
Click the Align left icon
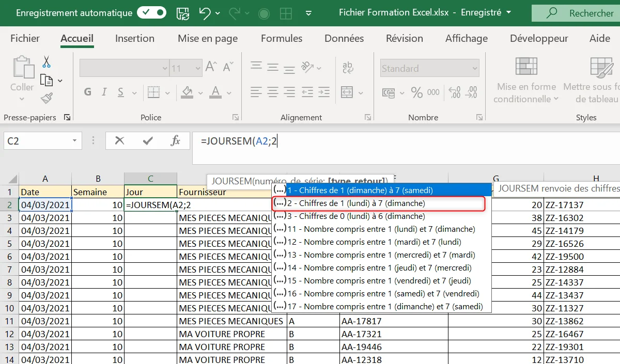tap(256, 92)
